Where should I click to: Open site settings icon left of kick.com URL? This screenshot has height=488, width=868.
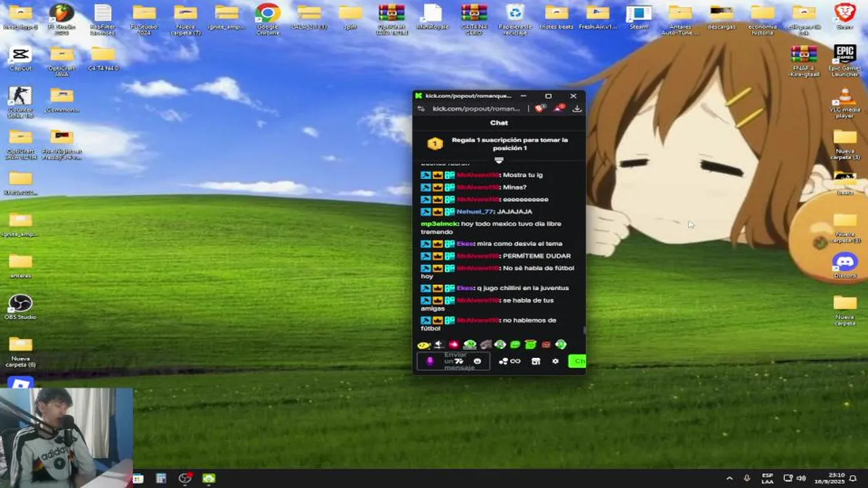click(421, 108)
